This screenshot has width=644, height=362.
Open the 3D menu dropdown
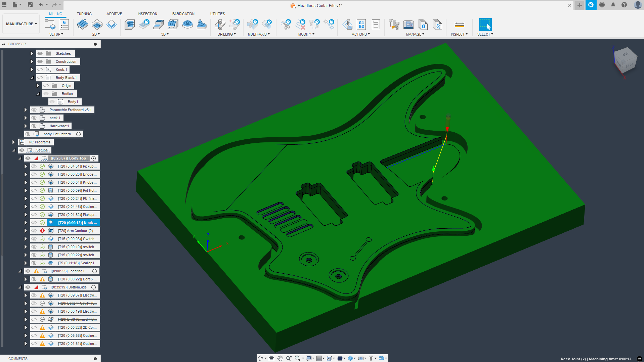[x=165, y=34]
